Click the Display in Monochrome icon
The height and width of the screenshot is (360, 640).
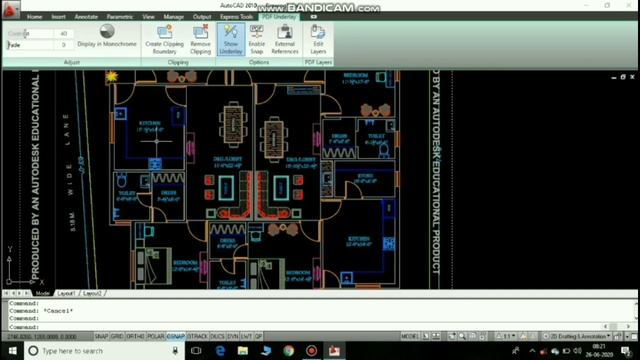[107, 31]
